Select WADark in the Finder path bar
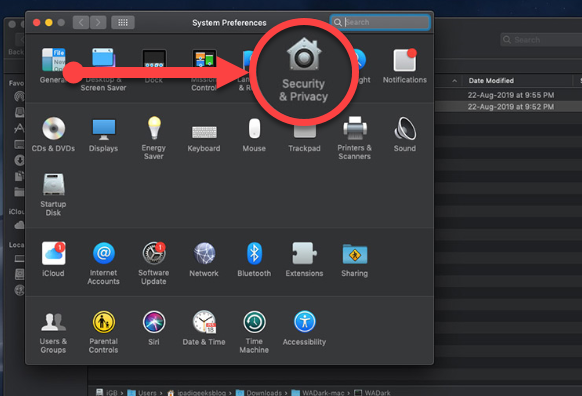 point(372,392)
